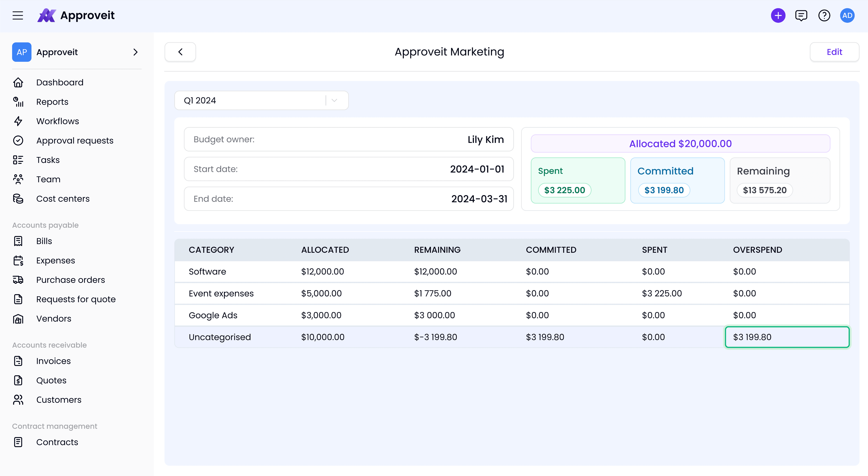This screenshot has height=476, width=868.
Task: Click the Purchase orders truck icon
Action: tap(18, 280)
